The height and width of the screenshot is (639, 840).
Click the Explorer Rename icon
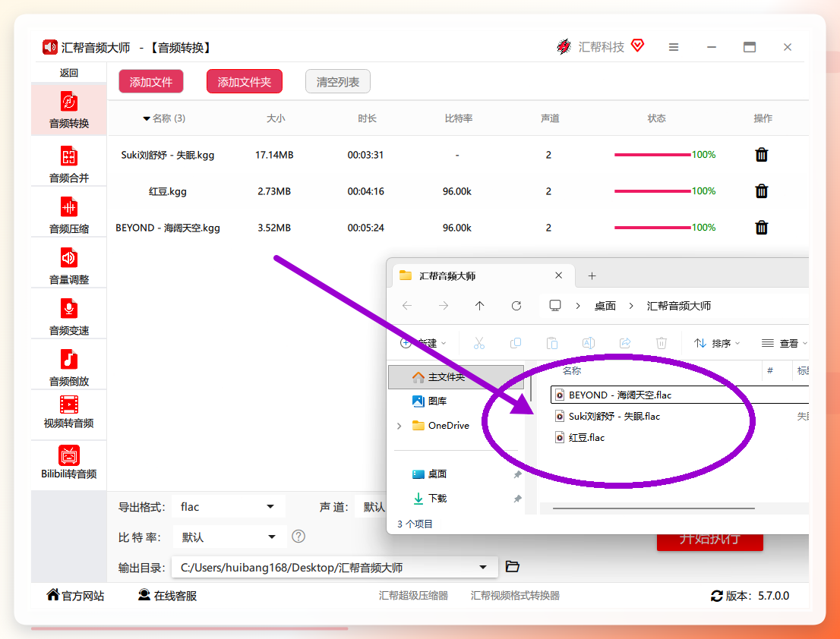click(x=588, y=343)
